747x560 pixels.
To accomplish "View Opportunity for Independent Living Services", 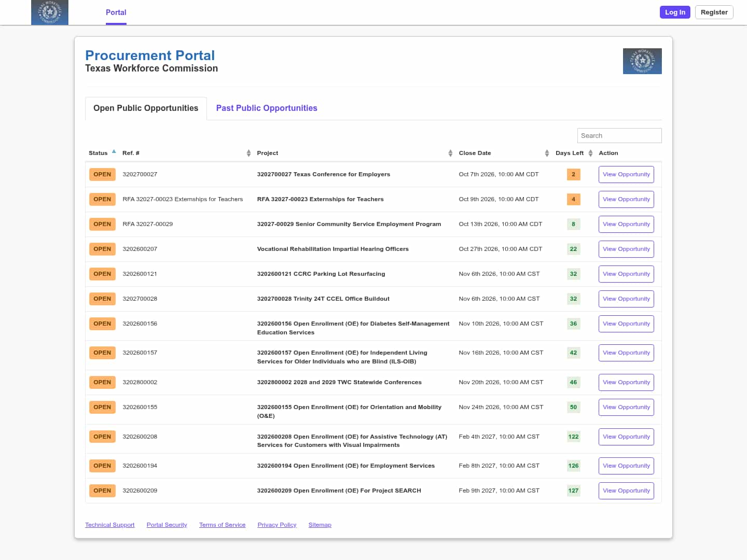I will pos(626,353).
